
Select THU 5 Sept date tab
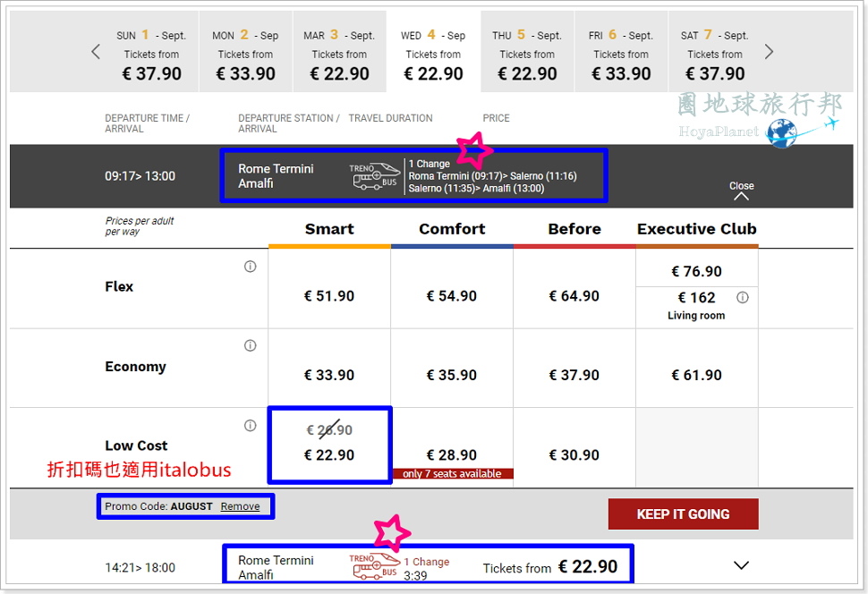click(x=528, y=52)
